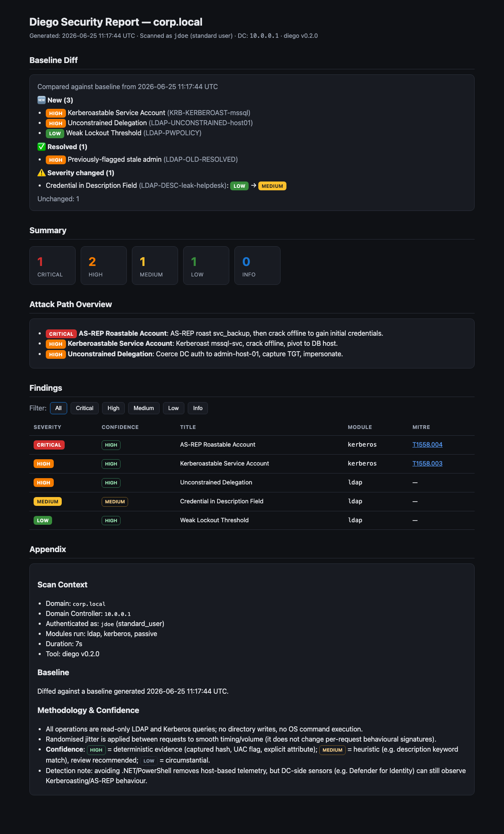The height and width of the screenshot is (834, 504).
Task: Click LOW confidence badge in Methodology section
Action: tap(149, 760)
